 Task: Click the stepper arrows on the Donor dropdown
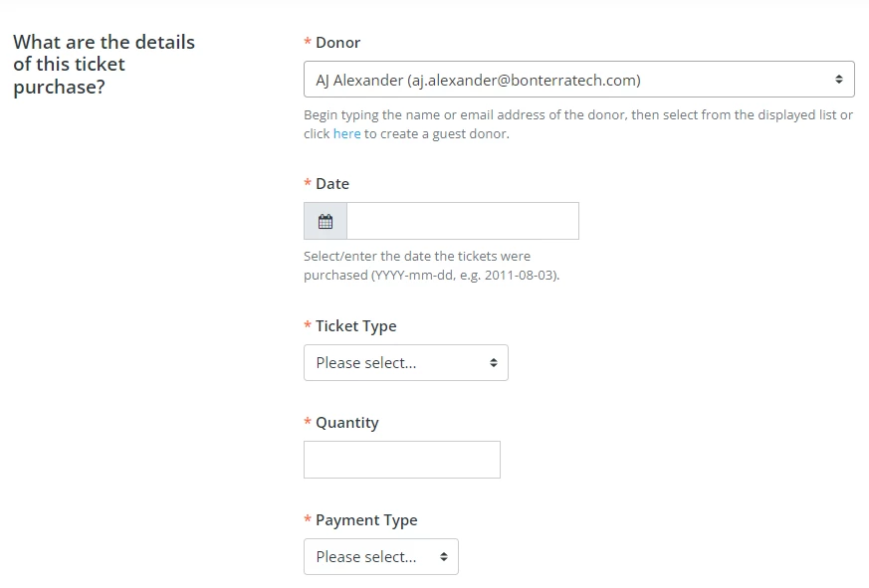click(841, 78)
